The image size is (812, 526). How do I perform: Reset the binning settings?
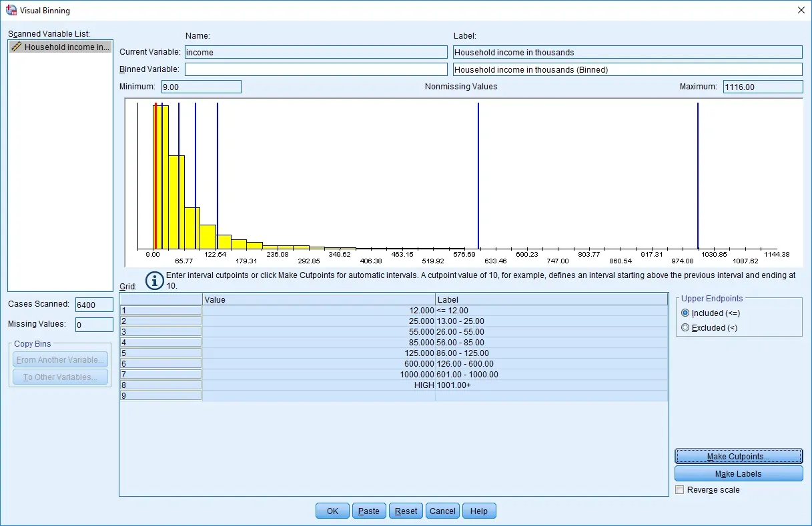coord(406,511)
